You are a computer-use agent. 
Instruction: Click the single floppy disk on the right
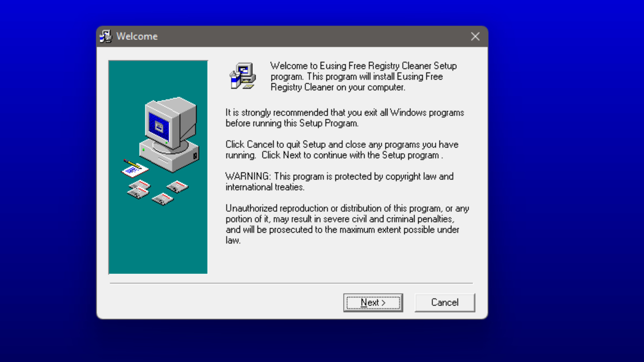coord(177,187)
